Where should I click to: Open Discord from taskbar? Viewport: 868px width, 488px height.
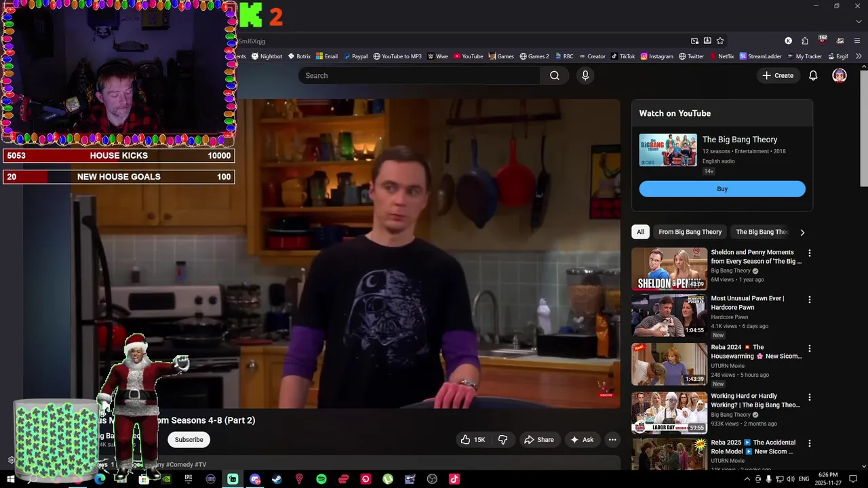pyautogui.click(x=255, y=479)
